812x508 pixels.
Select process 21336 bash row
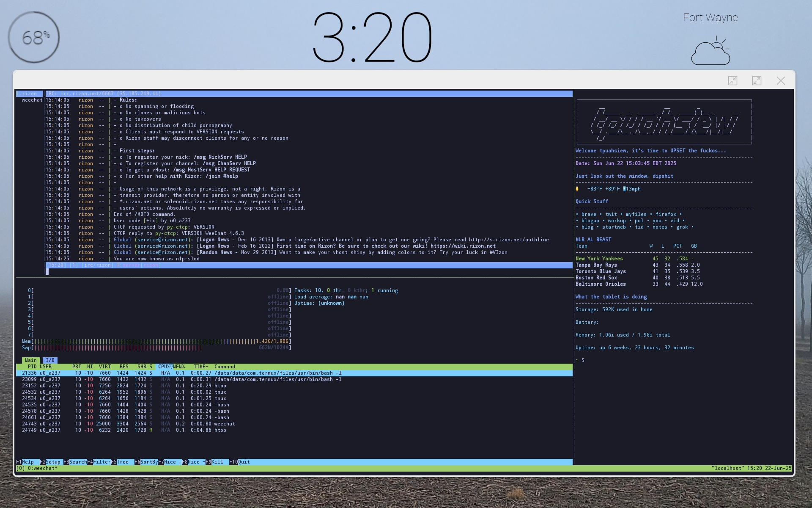click(294, 373)
